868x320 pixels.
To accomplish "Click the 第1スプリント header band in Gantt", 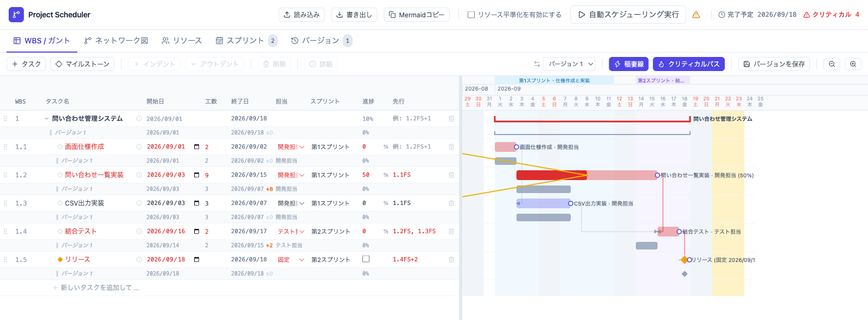I will [x=554, y=80].
